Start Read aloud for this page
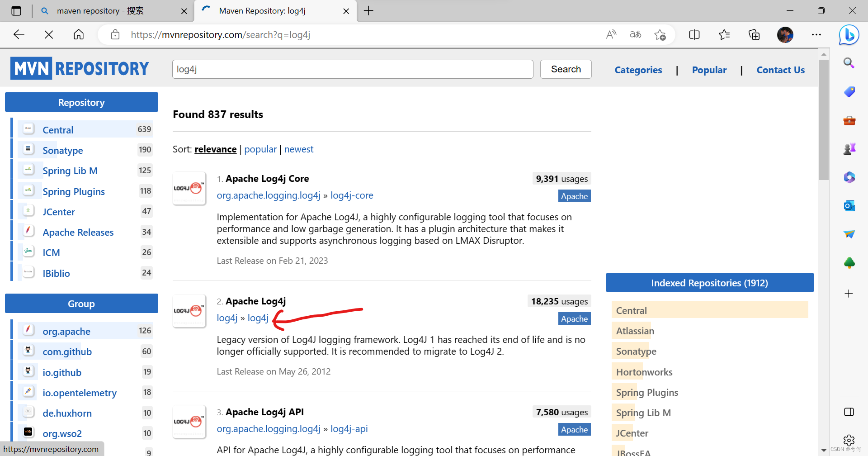Viewport: 868px width, 456px height. click(611, 34)
